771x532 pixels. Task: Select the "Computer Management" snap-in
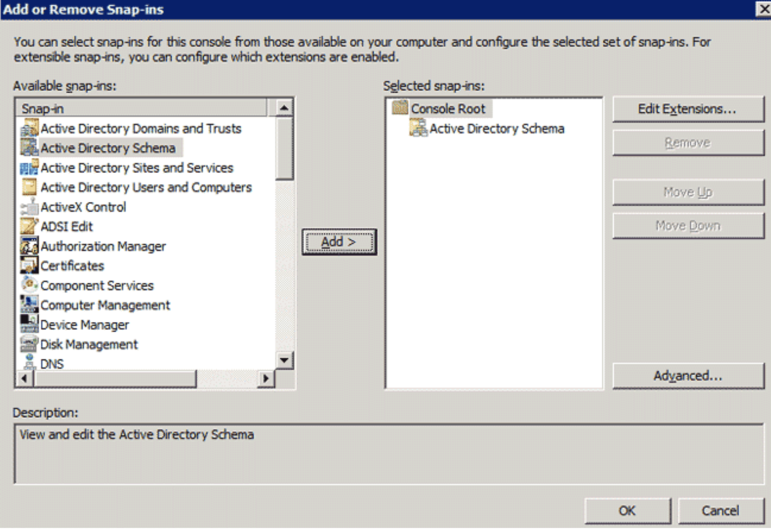tap(105, 305)
